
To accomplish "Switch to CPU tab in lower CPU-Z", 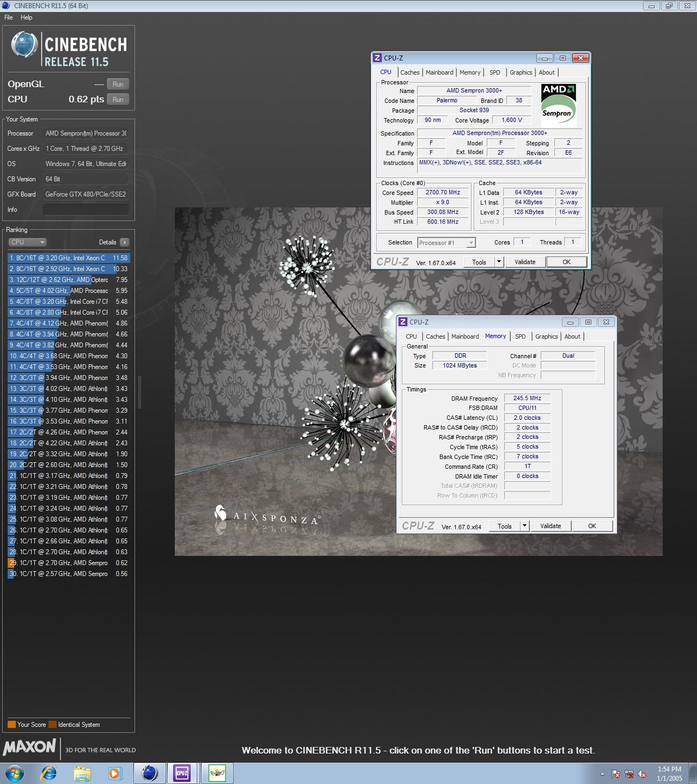I will coord(411,336).
